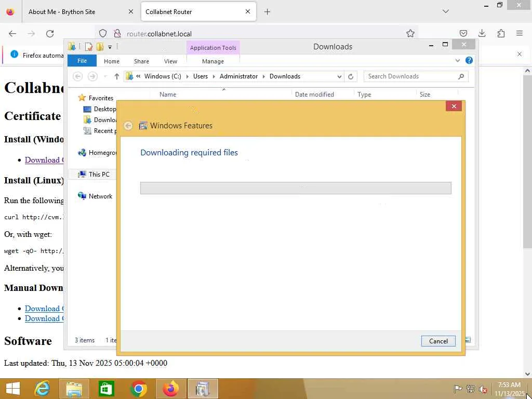Click the properties icon in Explorer quick access toolbar
Image resolution: width=532 pixels, height=399 pixels.
click(88, 46)
